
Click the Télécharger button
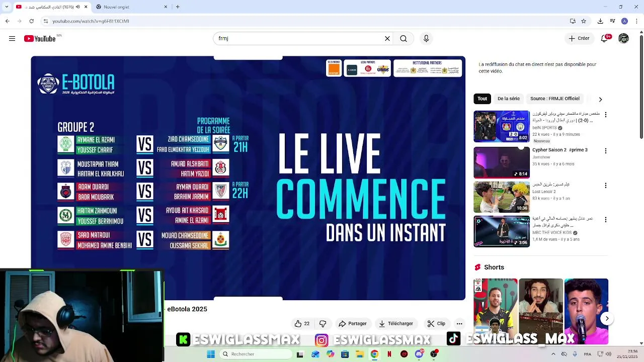pos(396,324)
